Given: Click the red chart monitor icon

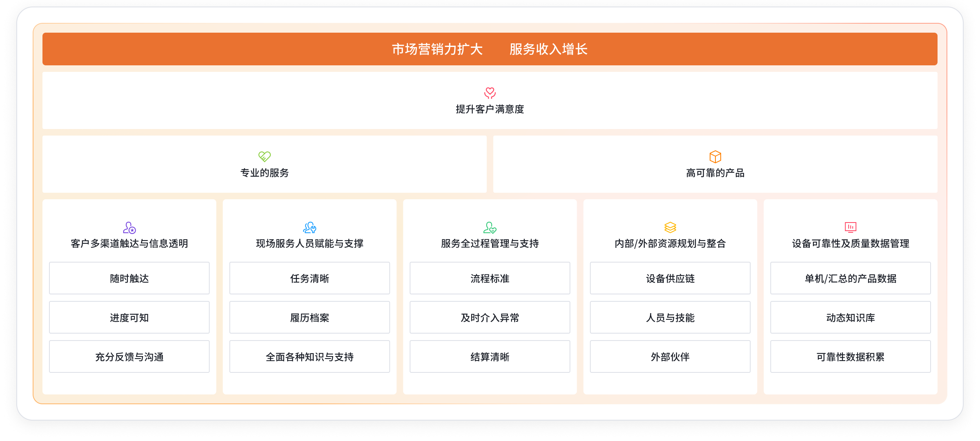Looking at the screenshot, I should point(850,227).
